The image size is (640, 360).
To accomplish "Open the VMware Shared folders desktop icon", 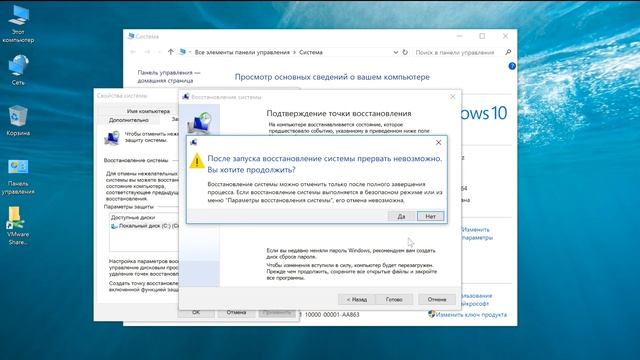I will 18,226.
